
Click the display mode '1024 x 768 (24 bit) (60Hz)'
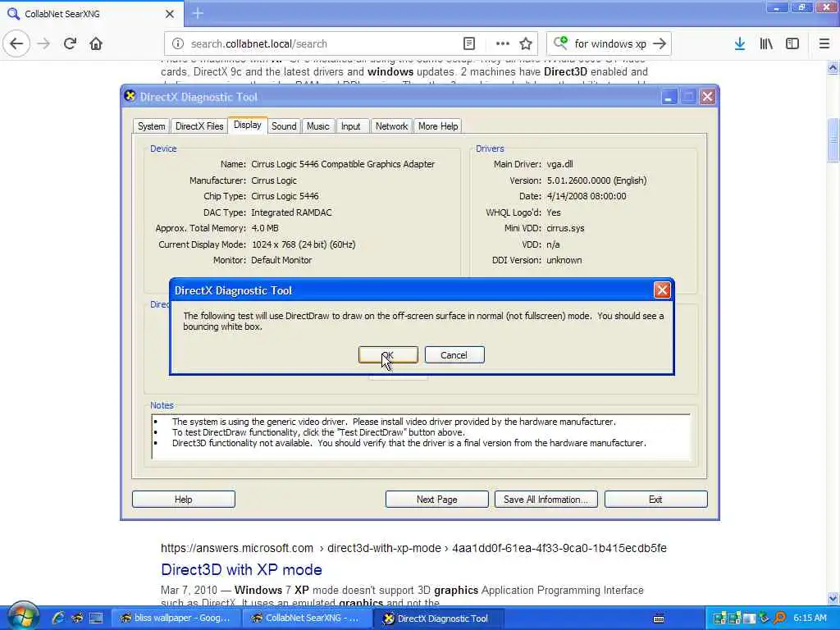[x=304, y=244]
